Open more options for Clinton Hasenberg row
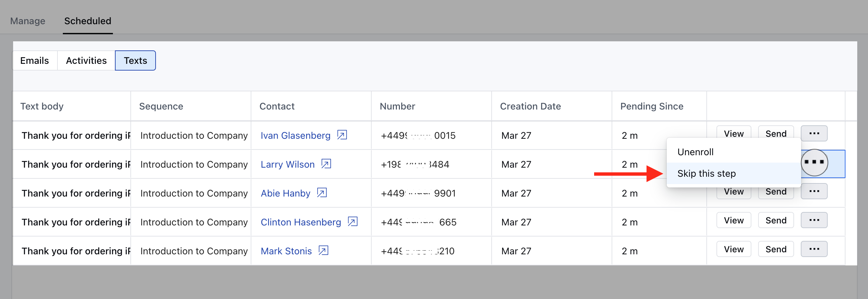Viewport: 868px width, 299px height. click(814, 220)
